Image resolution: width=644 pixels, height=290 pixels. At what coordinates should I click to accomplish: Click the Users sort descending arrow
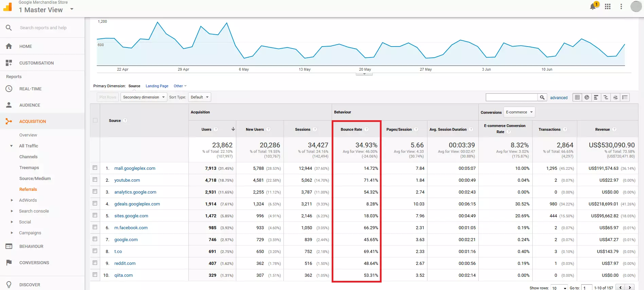[x=233, y=129]
